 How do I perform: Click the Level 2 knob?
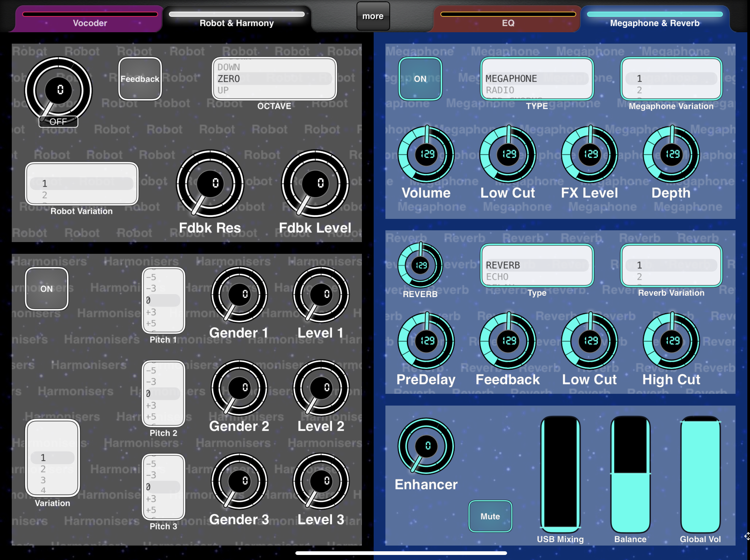pos(321,387)
